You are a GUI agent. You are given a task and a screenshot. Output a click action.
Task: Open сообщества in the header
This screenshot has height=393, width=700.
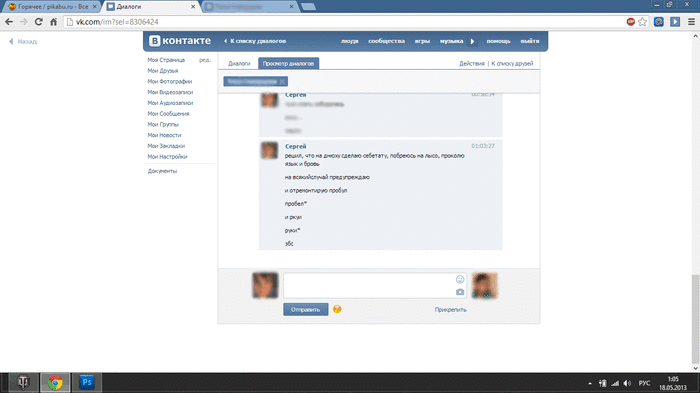click(x=387, y=41)
